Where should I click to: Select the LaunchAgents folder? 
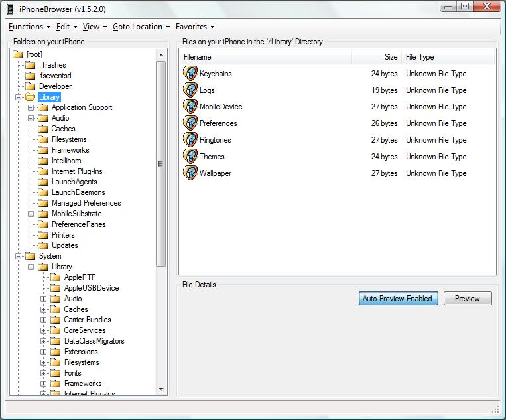click(74, 182)
